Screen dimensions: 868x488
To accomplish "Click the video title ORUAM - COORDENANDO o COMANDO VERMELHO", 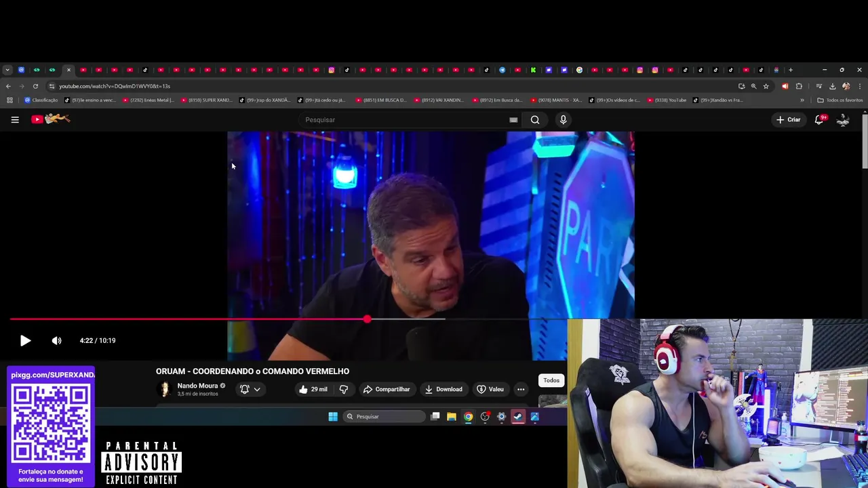I will point(252,371).
